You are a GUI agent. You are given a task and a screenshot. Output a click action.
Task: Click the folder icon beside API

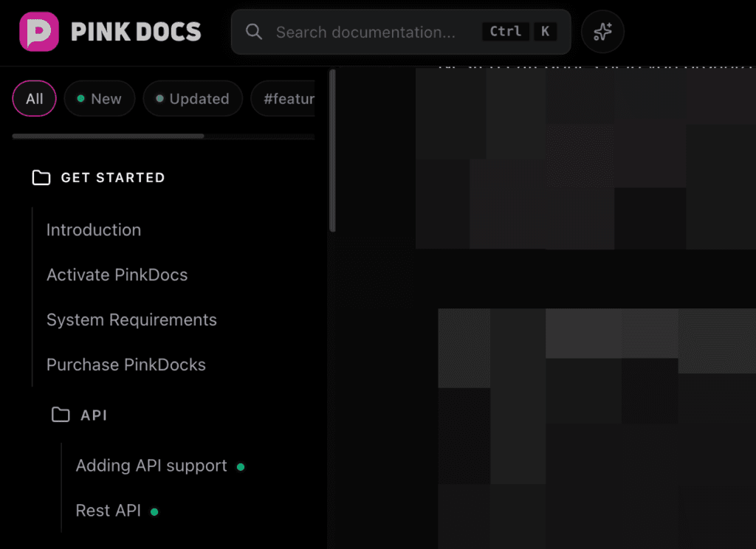pos(62,415)
